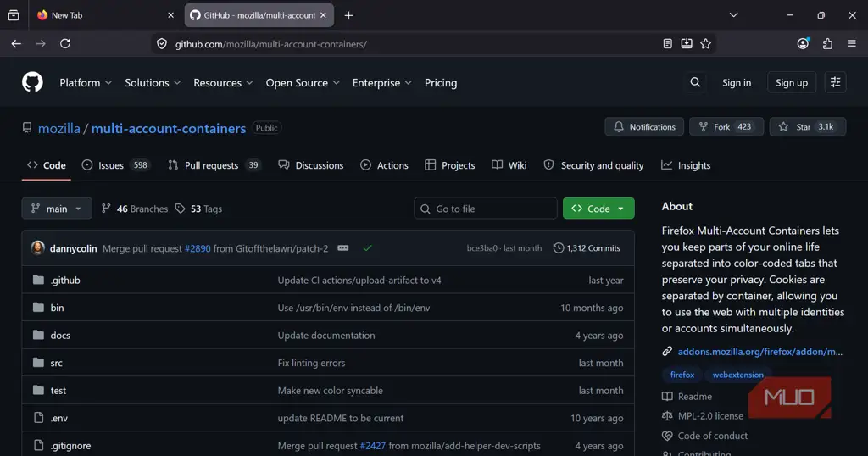Image resolution: width=868 pixels, height=456 pixels.
Task: Open pull request #2890 link
Action: (197, 248)
